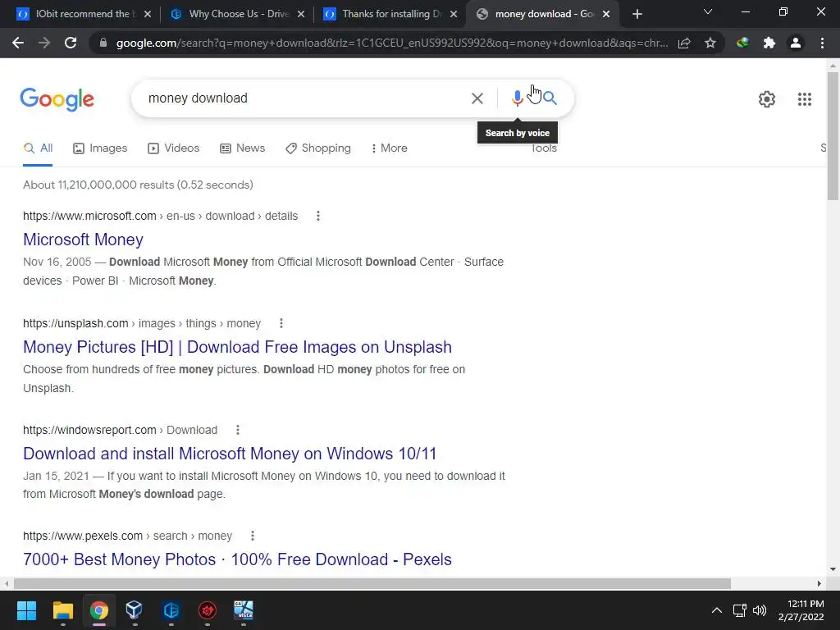Click the pexels.com URL breadcrumb

pyautogui.click(x=127, y=536)
